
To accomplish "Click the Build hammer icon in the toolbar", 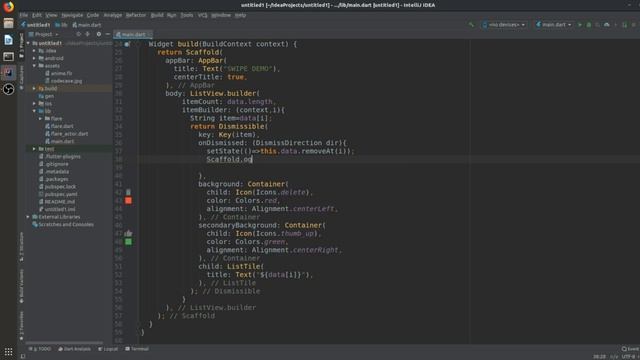I will click(x=471, y=25).
